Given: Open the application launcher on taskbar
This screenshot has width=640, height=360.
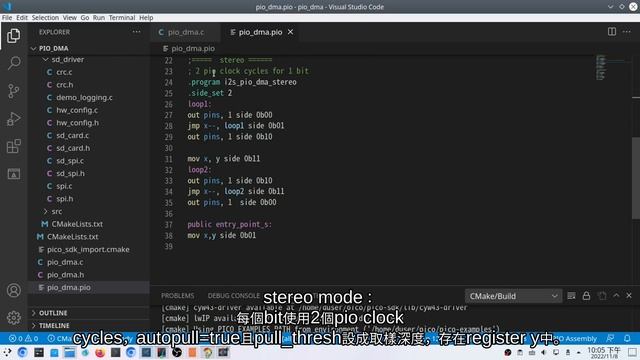Looking at the screenshot, I should (7, 352).
